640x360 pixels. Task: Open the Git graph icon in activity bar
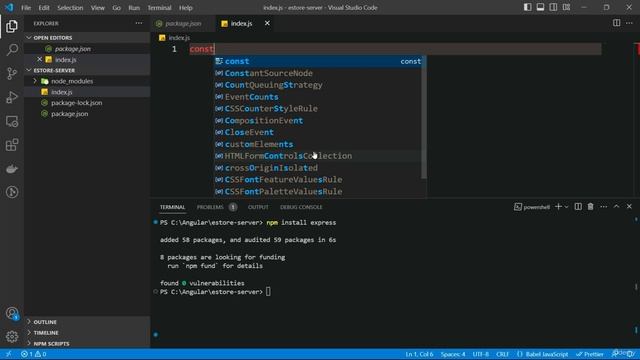pyautogui.click(x=12, y=192)
